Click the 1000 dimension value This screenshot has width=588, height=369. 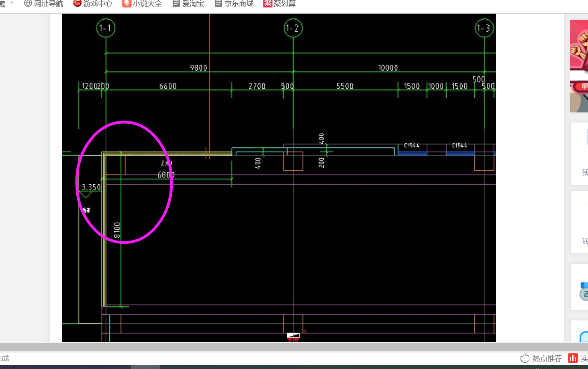[436, 86]
